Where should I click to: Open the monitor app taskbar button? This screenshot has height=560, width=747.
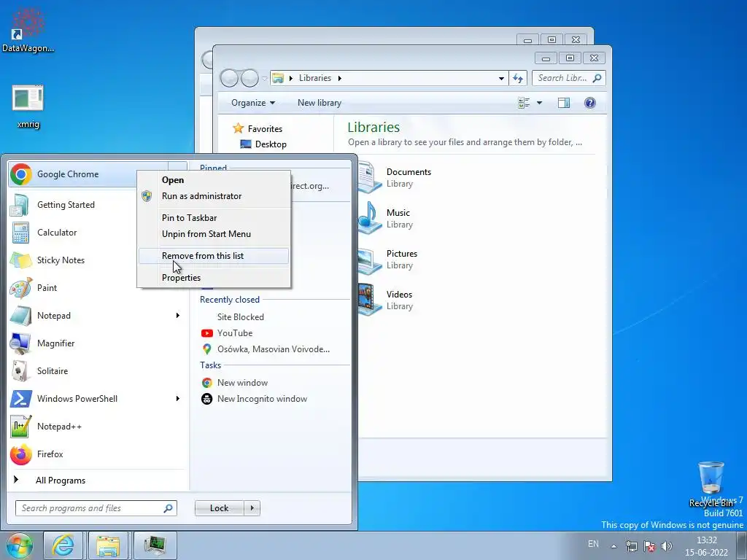pos(155,545)
